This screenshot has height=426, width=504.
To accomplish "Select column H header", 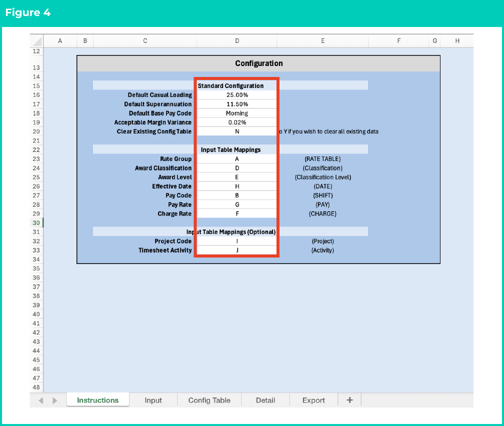I will point(457,41).
